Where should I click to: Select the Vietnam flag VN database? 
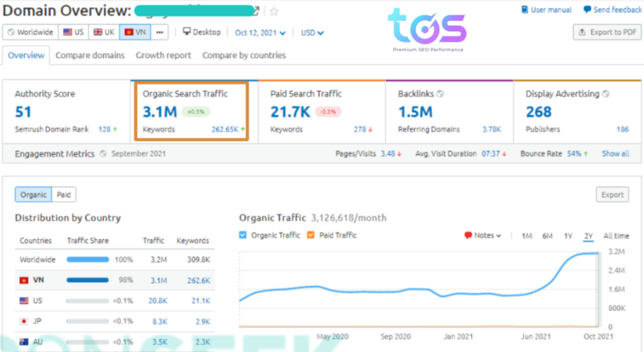tap(135, 32)
